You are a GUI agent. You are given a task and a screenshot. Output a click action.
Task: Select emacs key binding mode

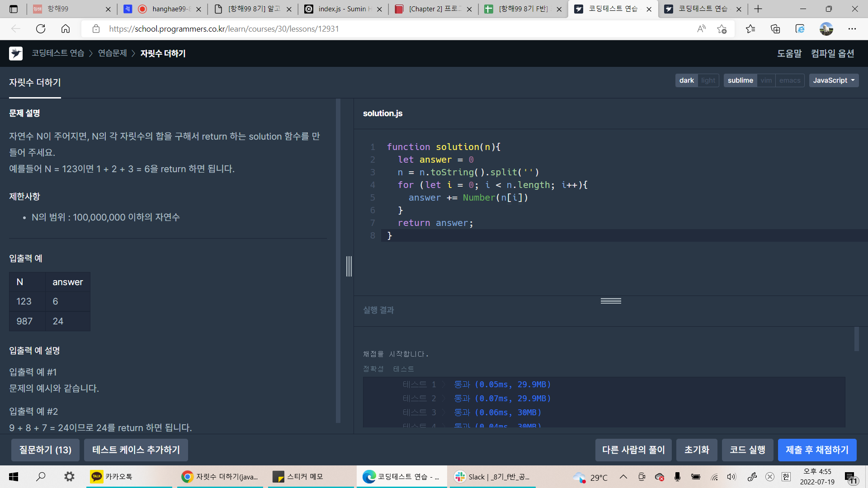click(x=789, y=80)
